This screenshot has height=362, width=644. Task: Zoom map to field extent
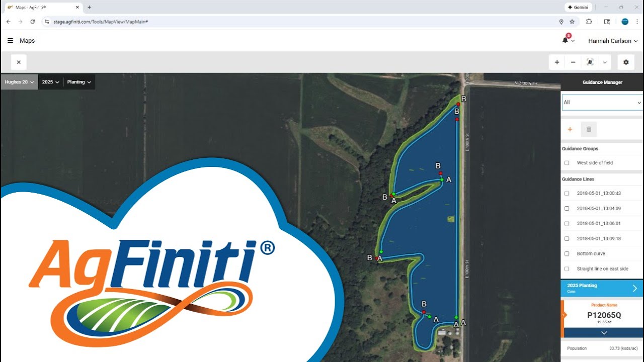pyautogui.click(x=590, y=62)
